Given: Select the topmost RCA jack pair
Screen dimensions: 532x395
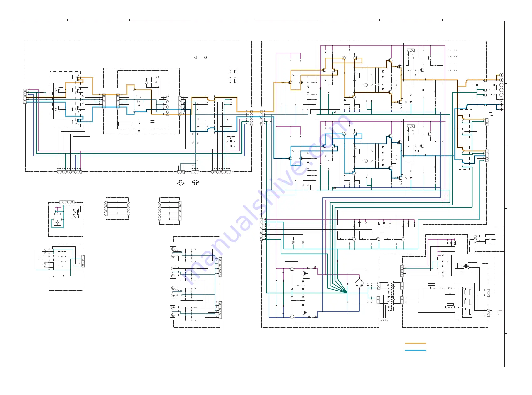Looking at the screenshot, I should (x=173, y=252).
